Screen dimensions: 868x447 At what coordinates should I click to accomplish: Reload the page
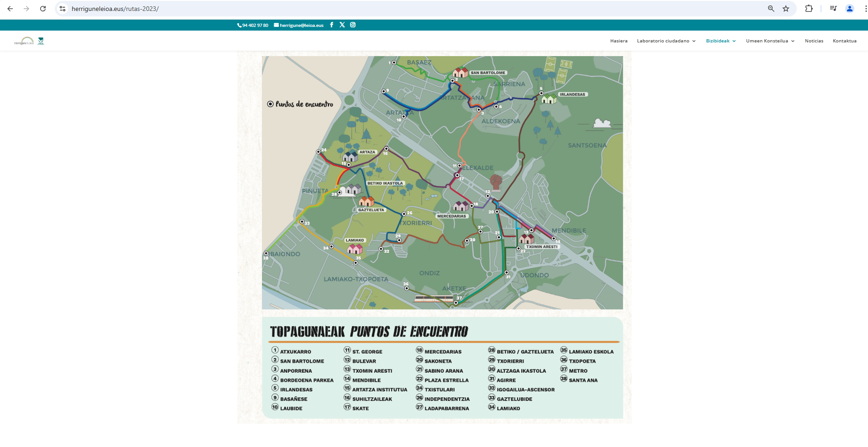[x=43, y=9]
